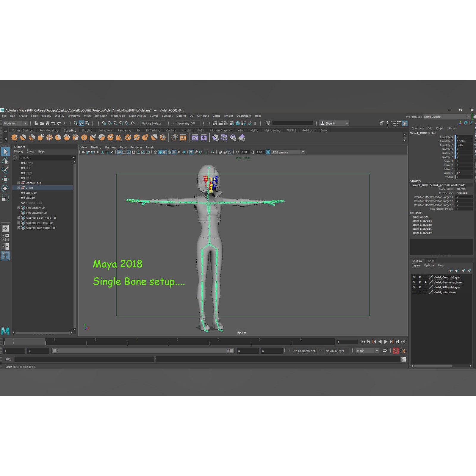Click the Save Scene disk icon

point(48,123)
